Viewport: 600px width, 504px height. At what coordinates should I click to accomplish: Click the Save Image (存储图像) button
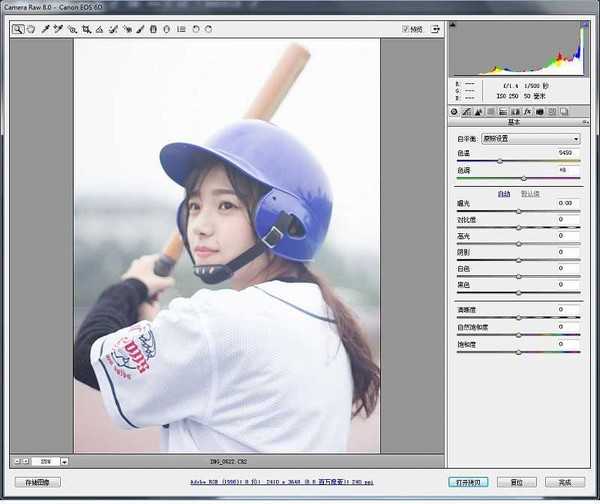(37, 482)
